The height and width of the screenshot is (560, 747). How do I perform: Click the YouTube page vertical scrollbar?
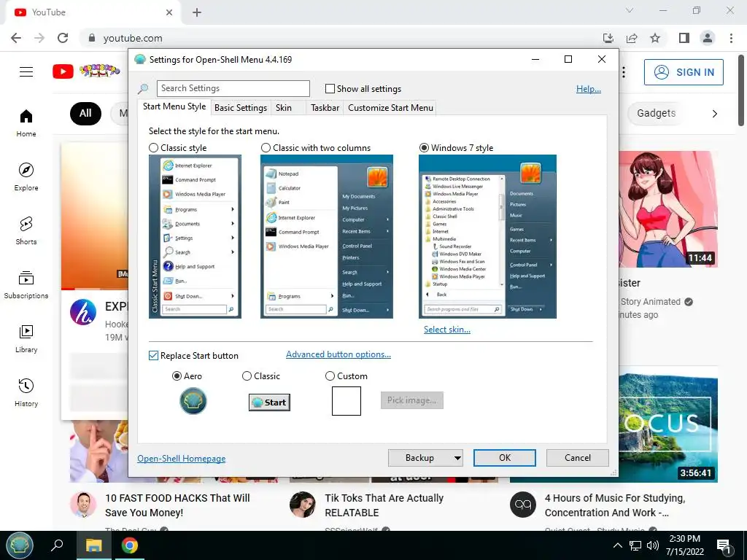(x=741, y=90)
